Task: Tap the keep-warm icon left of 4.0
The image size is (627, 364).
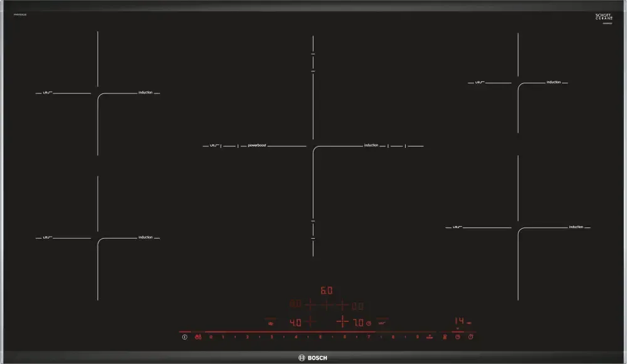Action: 271,323
